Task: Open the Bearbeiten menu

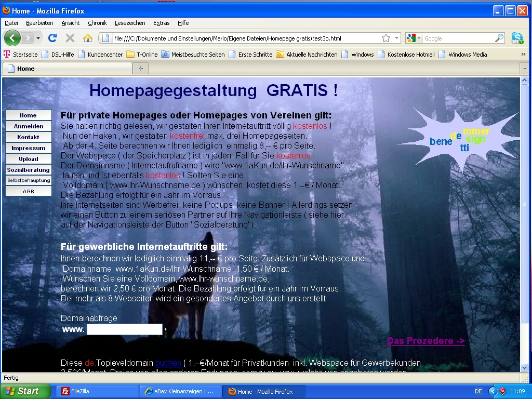Action: click(x=39, y=23)
